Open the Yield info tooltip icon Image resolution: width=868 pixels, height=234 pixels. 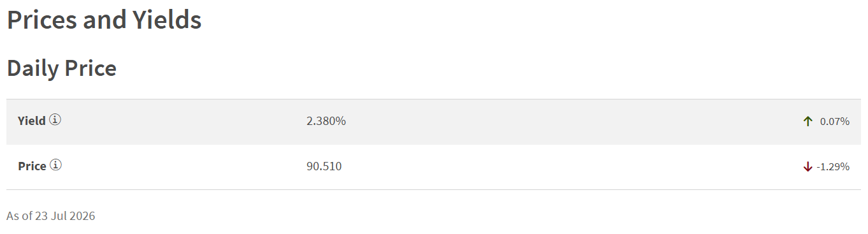pyautogui.click(x=55, y=120)
